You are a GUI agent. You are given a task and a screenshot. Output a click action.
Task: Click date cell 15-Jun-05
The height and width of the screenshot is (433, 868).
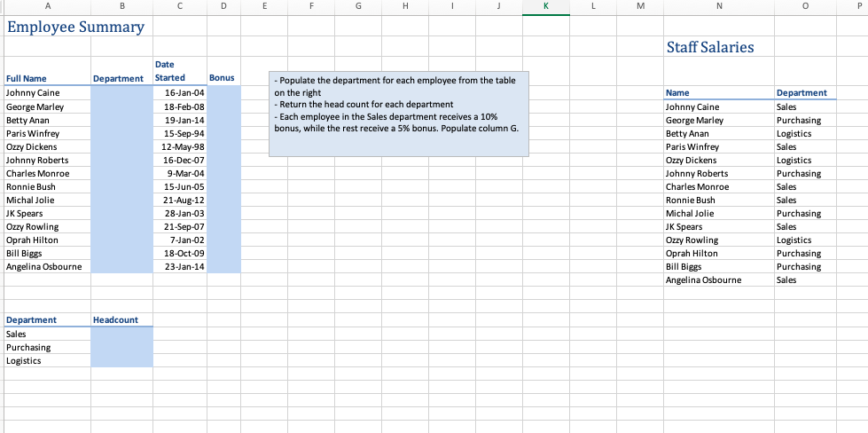[x=180, y=186]
